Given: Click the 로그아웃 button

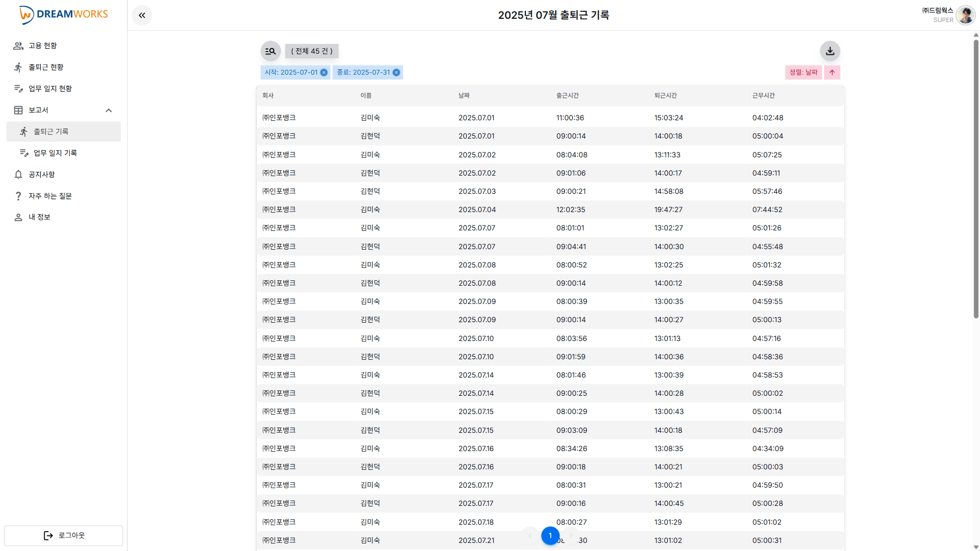Looking at the screenshot, I should click(x=63, y=535).
